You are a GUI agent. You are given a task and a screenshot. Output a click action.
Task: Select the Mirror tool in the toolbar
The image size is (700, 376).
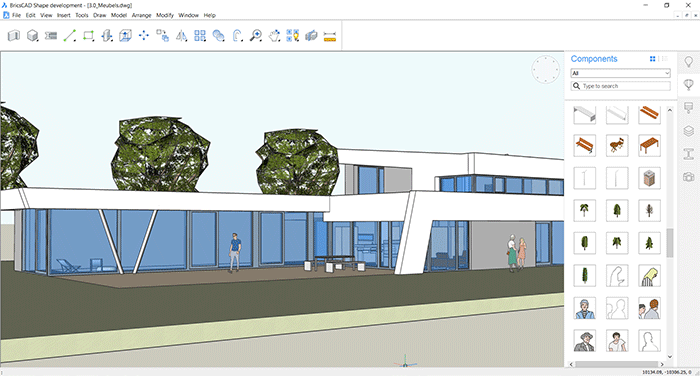181,36
